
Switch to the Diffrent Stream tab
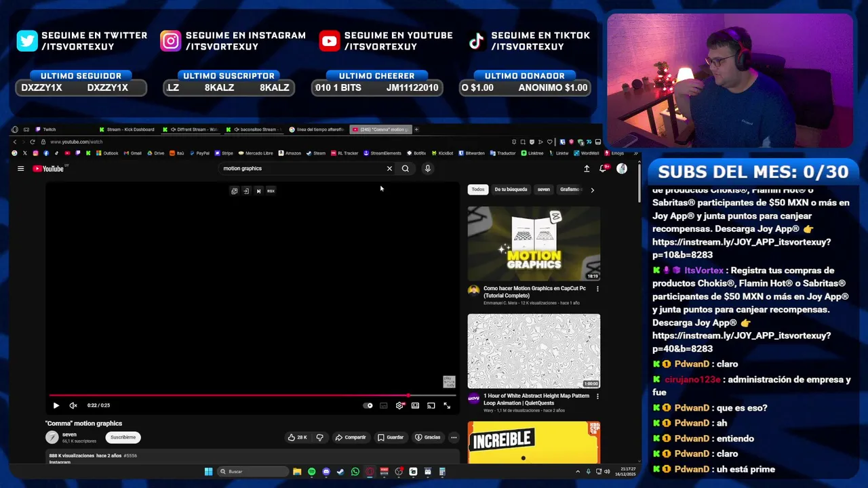(x=191, y=129)
